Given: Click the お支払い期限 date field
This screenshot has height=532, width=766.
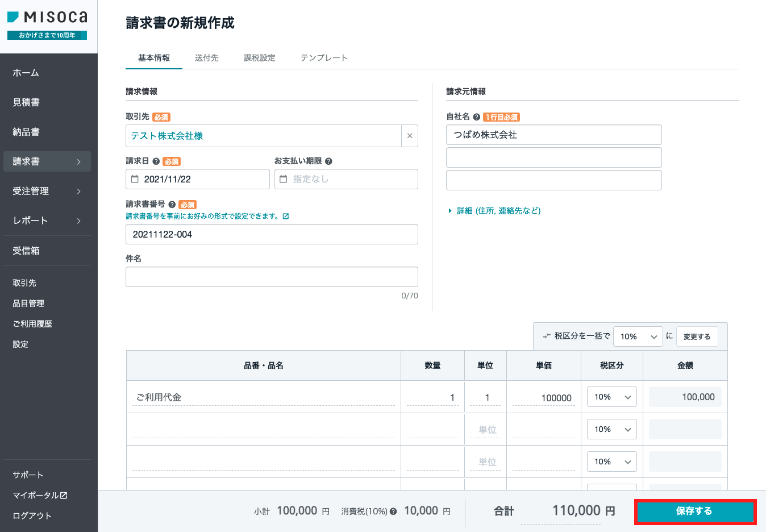Looking at the screenshot, I should tap(346, 179).
